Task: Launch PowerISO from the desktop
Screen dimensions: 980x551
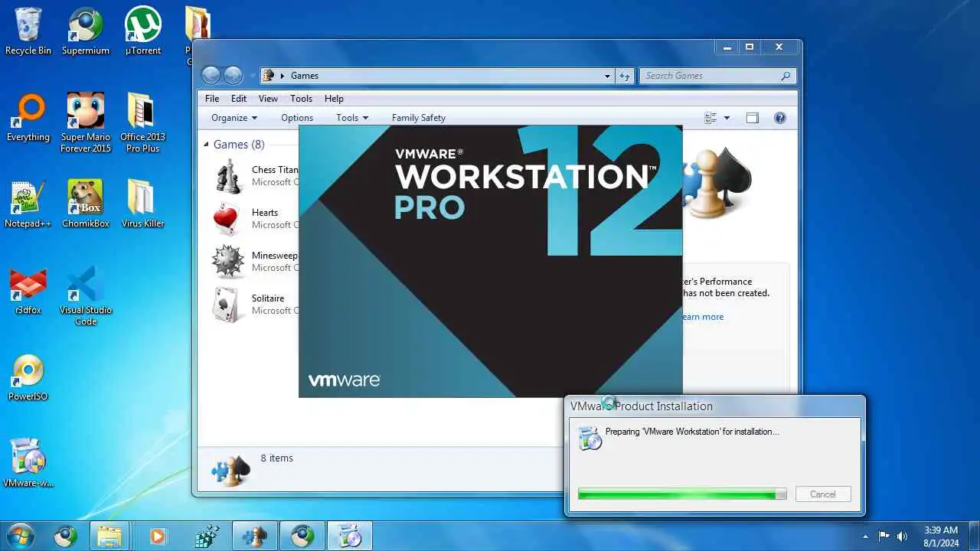Action: point(28,377)
